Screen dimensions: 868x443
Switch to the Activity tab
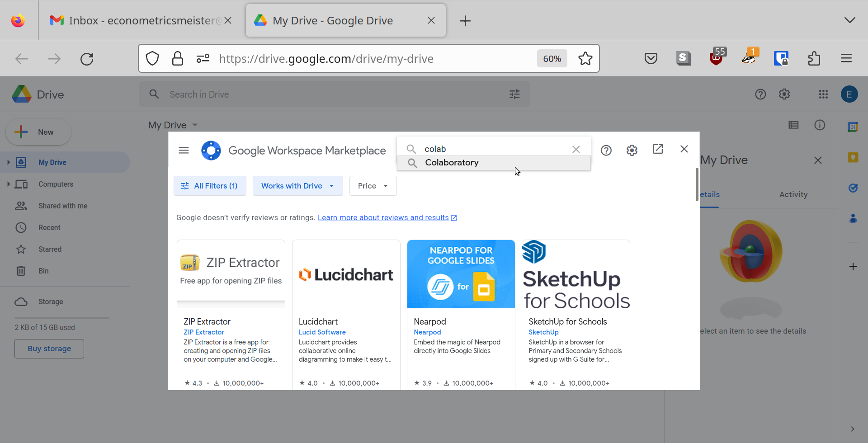point(793,194)
